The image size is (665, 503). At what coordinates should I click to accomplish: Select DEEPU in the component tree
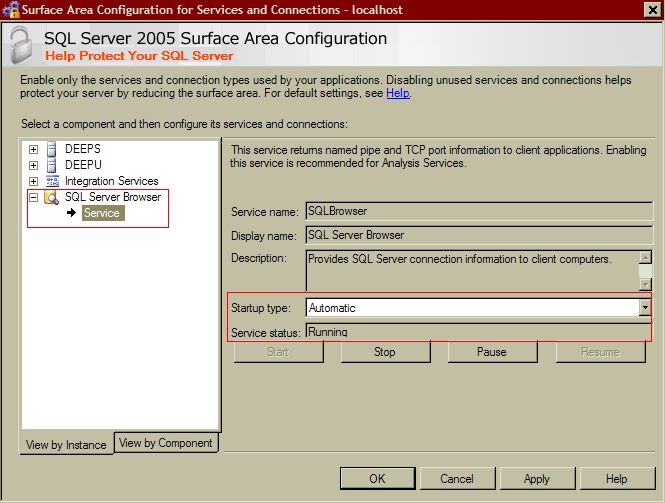[83, 165]
